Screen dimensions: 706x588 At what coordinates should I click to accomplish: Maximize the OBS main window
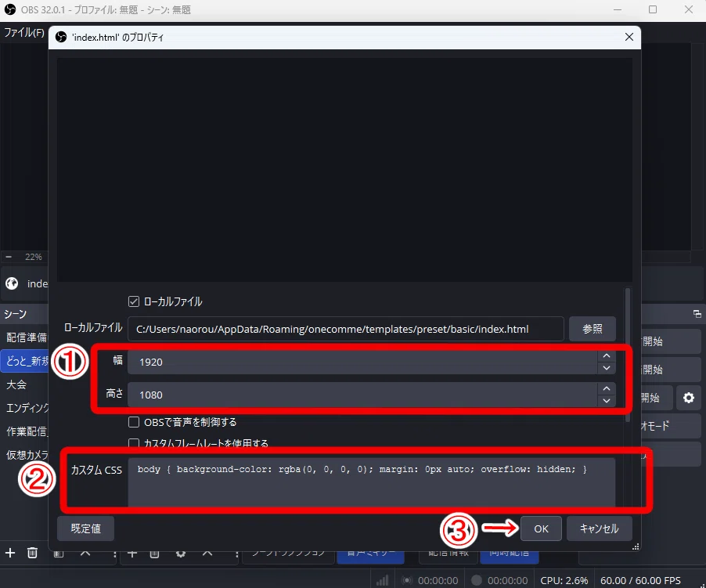(653, 9)
